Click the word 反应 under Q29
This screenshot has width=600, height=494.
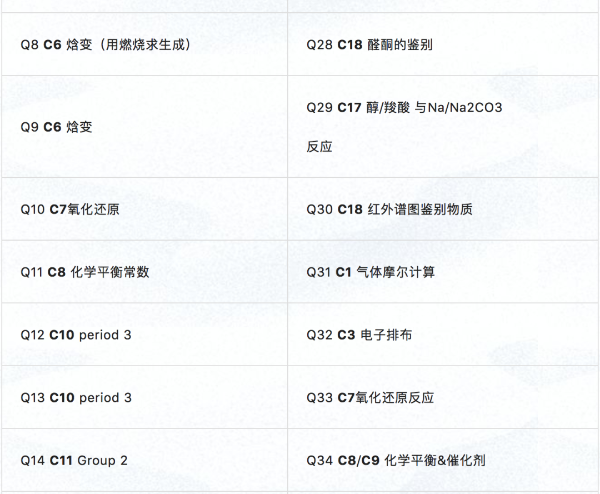click(319, 146)
